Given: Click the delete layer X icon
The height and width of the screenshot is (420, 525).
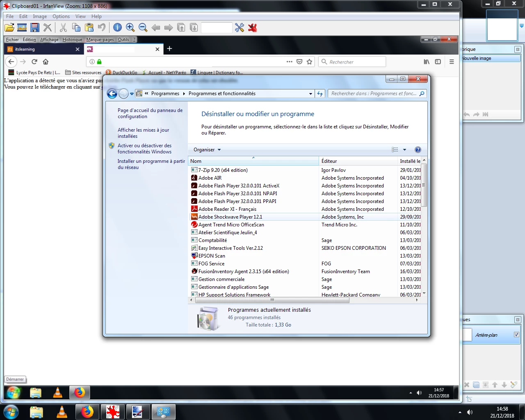Looking at the screenshot, I should [467, 385].
